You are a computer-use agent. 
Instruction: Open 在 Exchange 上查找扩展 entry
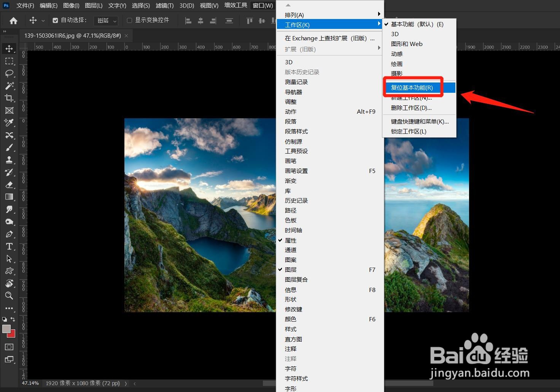click(x=330, y=38)
